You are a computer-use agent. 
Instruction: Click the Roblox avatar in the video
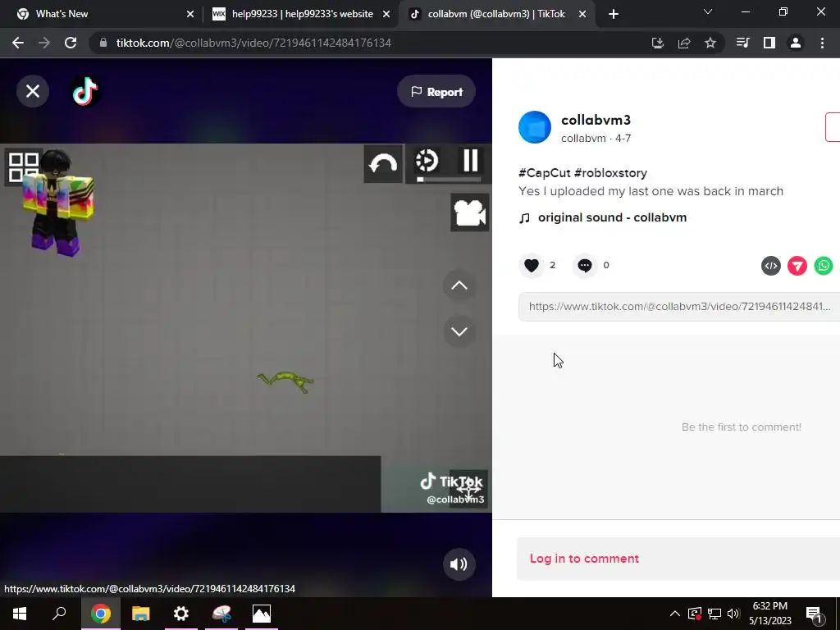click(x=57, y=203)
